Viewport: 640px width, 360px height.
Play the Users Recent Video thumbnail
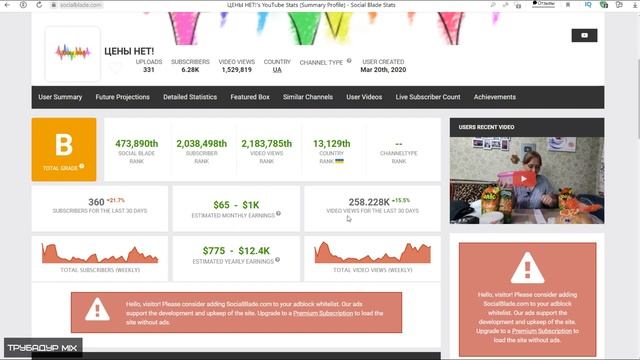tap(527, 180)
